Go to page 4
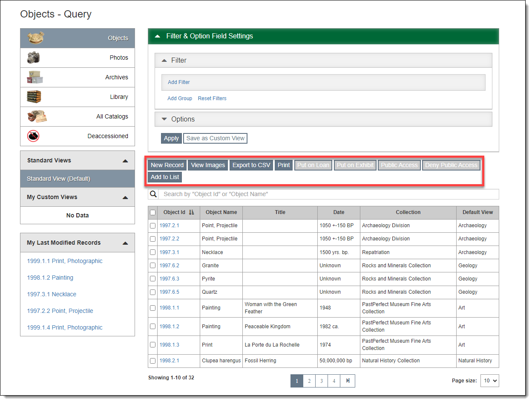The height and width of the screenshot is (402, 532). tap(334, 381)
